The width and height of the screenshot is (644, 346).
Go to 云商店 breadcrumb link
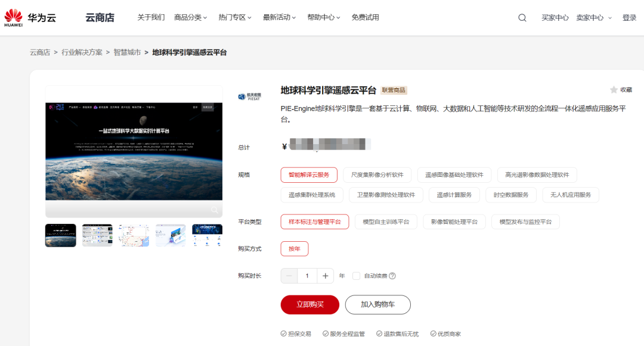coord(40,52)
